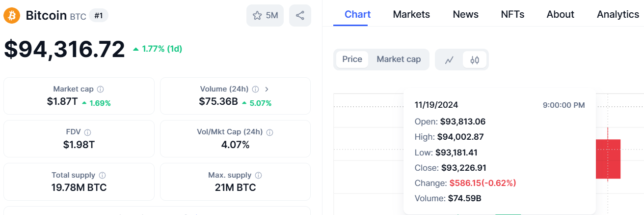Click info icon beside Max. supply
Viewport: 644px width, 215px height.
[x=258, y=175]
